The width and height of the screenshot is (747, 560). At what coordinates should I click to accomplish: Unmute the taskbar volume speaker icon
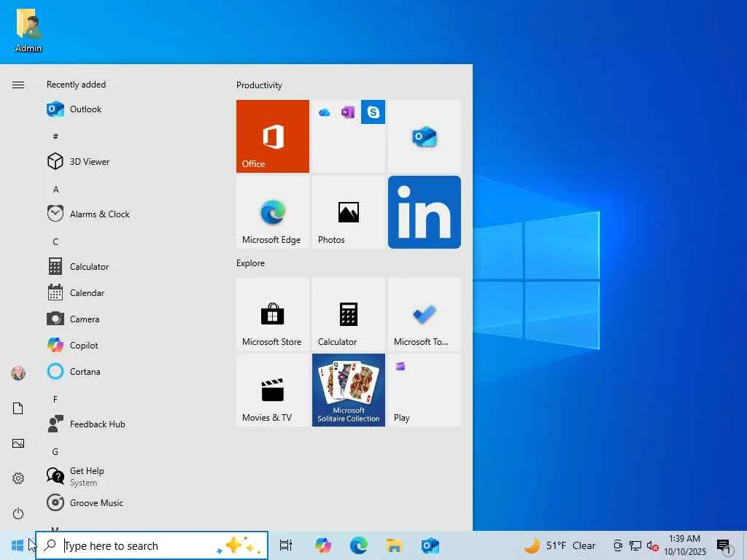point(653,545)
